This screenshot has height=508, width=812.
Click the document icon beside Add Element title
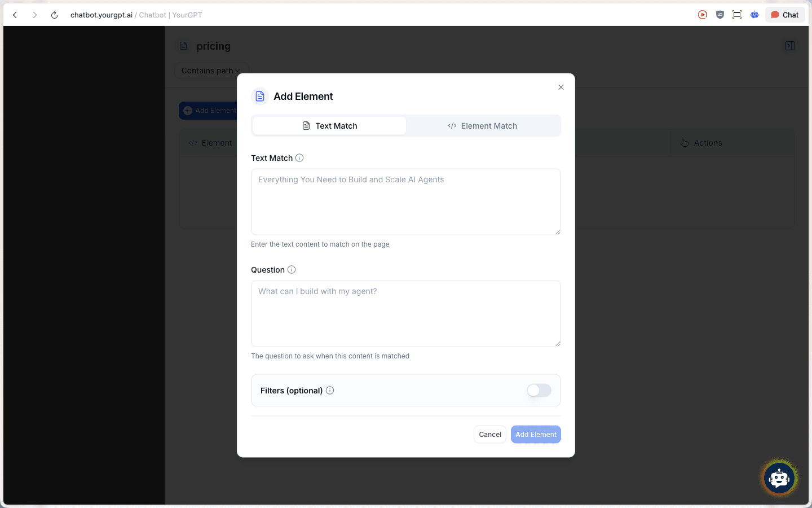259,96
